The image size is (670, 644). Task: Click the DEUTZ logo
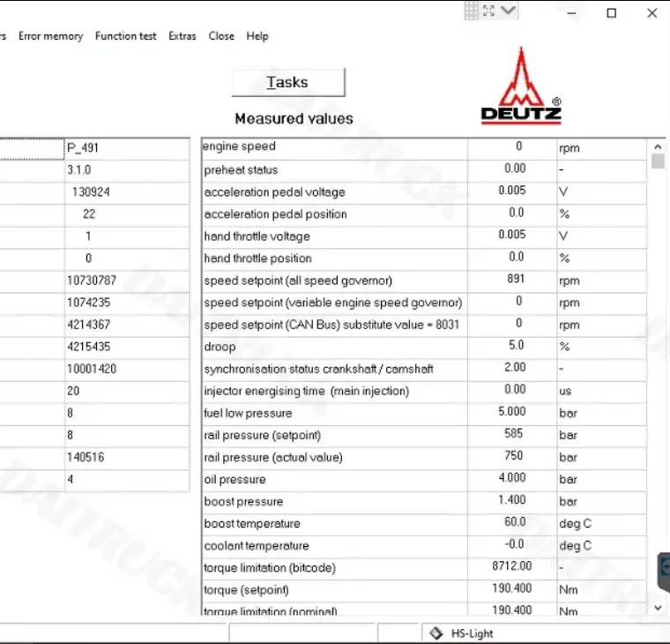521,86
